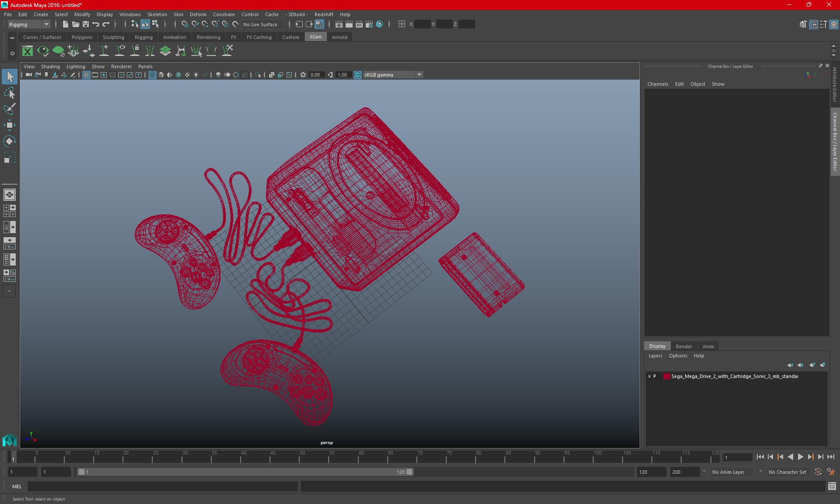Open the Layers menu in layer editor

655,356
